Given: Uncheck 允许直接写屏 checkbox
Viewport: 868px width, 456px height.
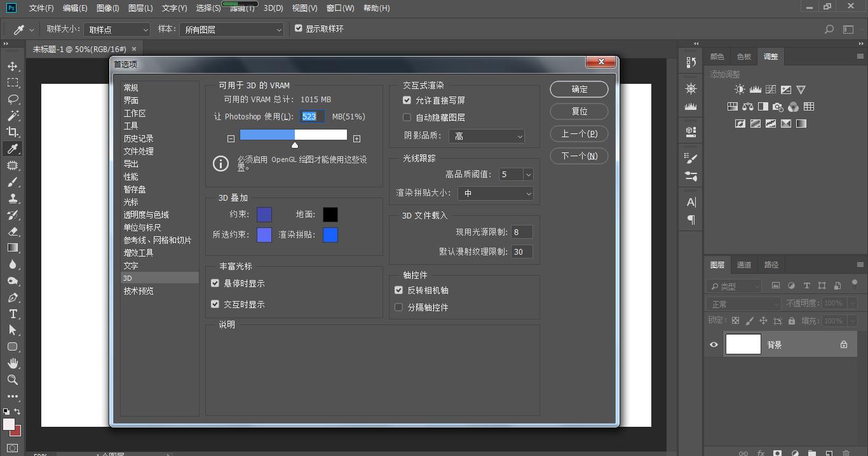Looking at the screenshot, I should (407, 100).
